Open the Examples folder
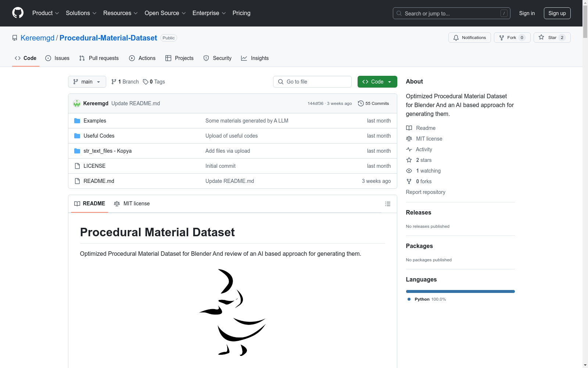Image resolution: width=588 pixels, height=368 pixels. pyautogui.click(x=95, y=121)
